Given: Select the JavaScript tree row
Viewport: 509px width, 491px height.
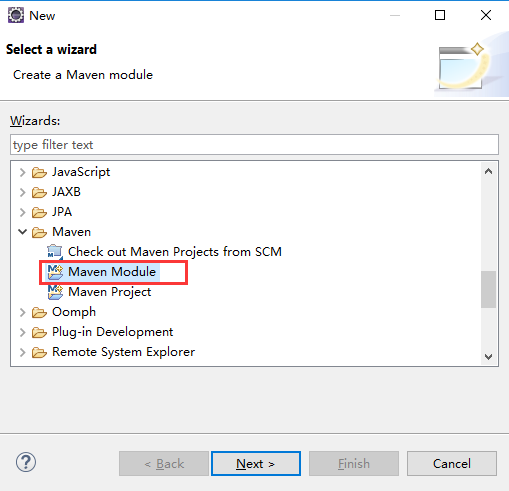Looking at the screenshot, I should (x=81, y=172).
